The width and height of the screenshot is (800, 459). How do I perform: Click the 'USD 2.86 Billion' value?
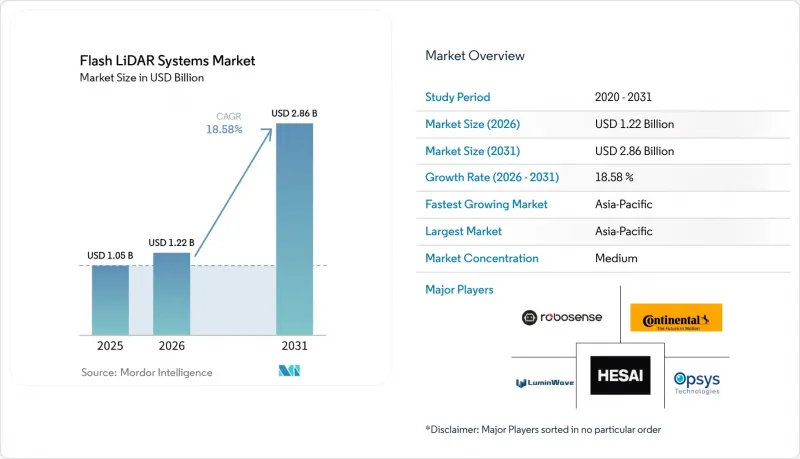click(x=634, y=151)
